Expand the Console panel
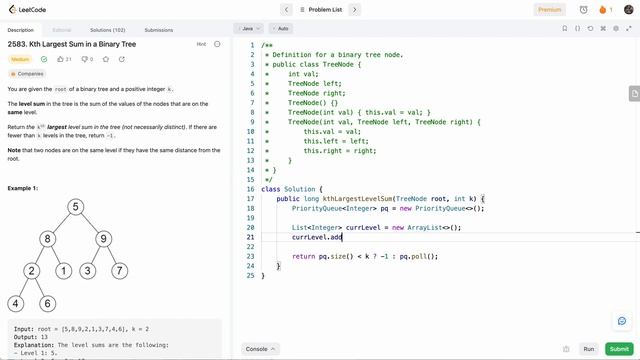 coord(260,349)
